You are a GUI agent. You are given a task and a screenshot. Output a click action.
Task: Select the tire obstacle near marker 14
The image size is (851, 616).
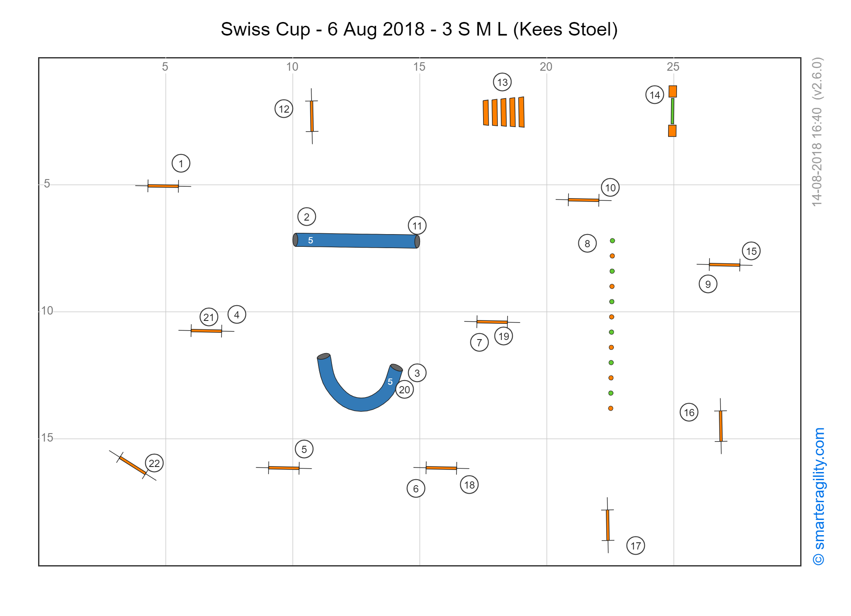click(x=672, y=111)
